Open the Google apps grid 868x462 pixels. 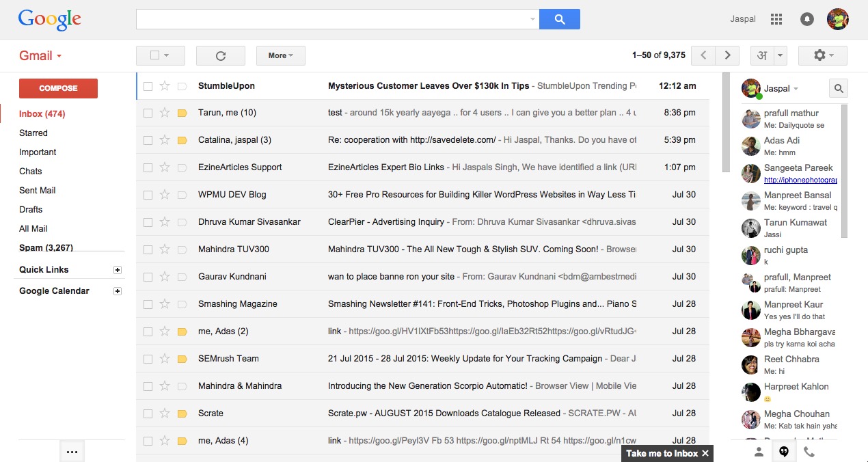coord(776,19)
